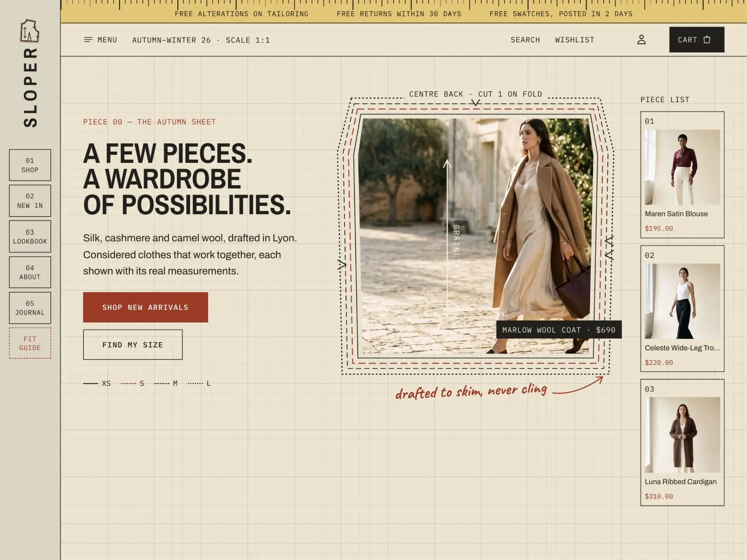Click Free Alterations on Tailoring banner text
The height and width of the screenshot is (560, 747).
(x=241, y=14)
